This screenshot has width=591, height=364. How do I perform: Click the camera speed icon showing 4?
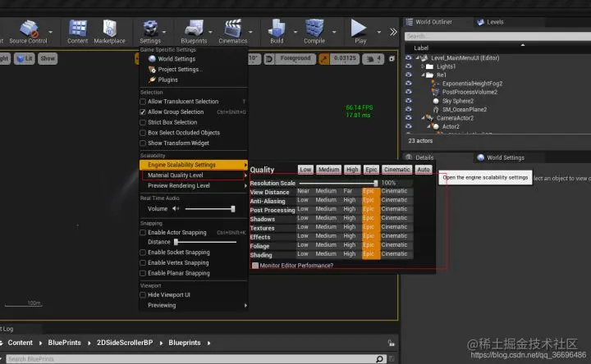(x=373, y=59)
